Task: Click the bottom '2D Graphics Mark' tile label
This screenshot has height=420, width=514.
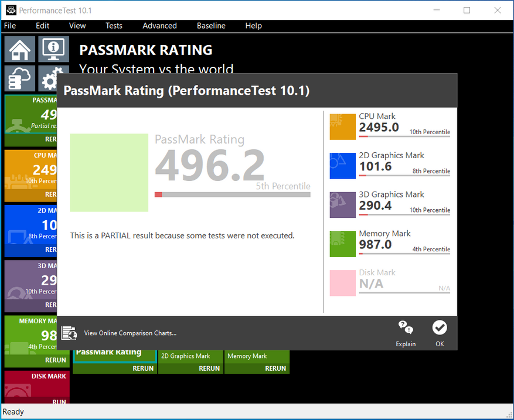Action: coord(186,356)
